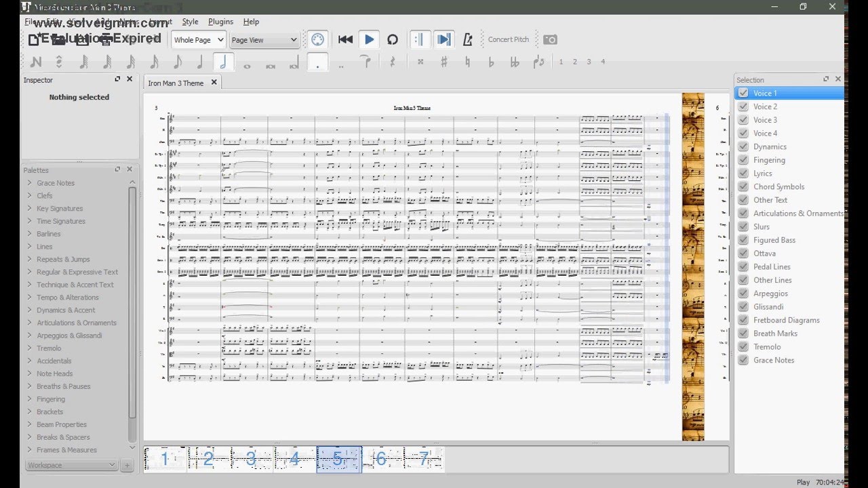Select voice 1 in toolbar
This screenshot has width=868, height=488.
(x=561, y=62)
